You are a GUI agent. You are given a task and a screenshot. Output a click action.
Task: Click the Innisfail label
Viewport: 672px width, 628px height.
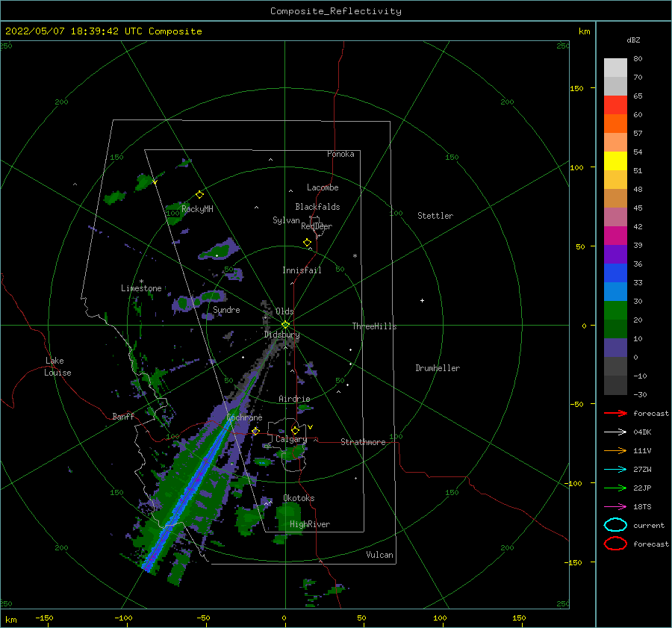pos(302,270)
